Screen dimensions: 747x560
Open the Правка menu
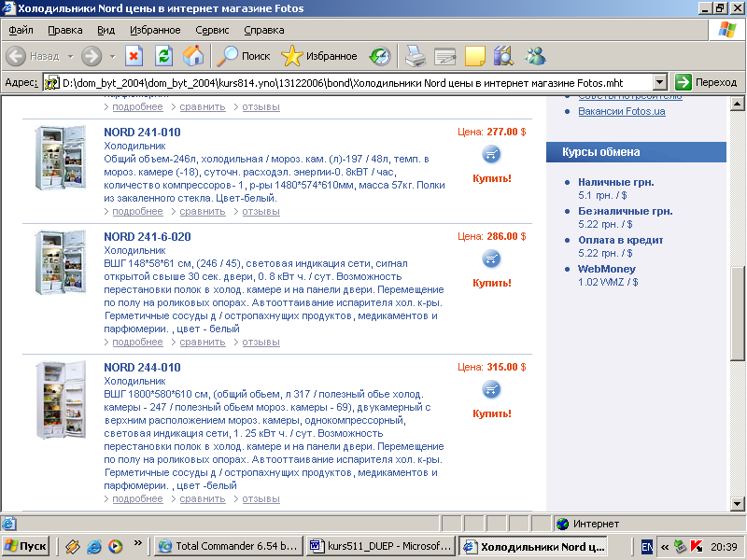pyautogui.click(x=64, y=30)
